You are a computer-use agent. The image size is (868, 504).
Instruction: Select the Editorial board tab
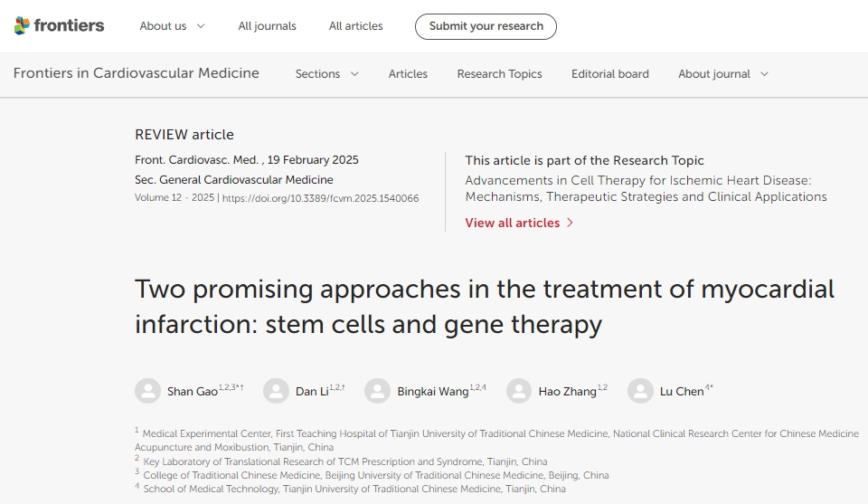click(x=609, y=74)
